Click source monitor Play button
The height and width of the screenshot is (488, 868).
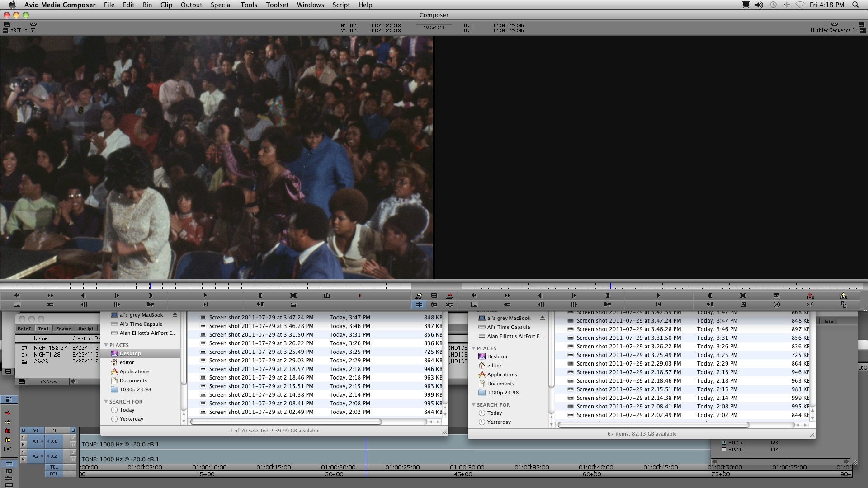tap(205, 296)
